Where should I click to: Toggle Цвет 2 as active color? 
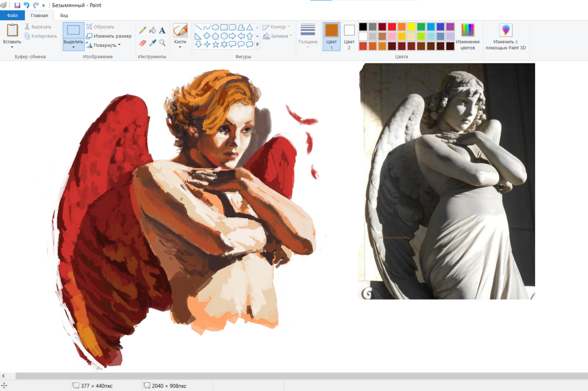pyautogui.click(x=349, y=36)
